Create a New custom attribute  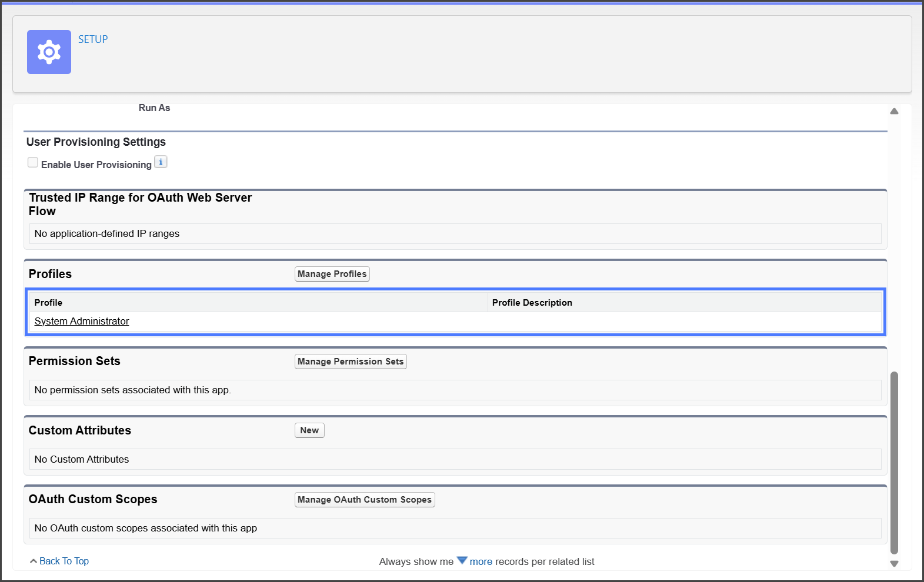click(309, 430)
